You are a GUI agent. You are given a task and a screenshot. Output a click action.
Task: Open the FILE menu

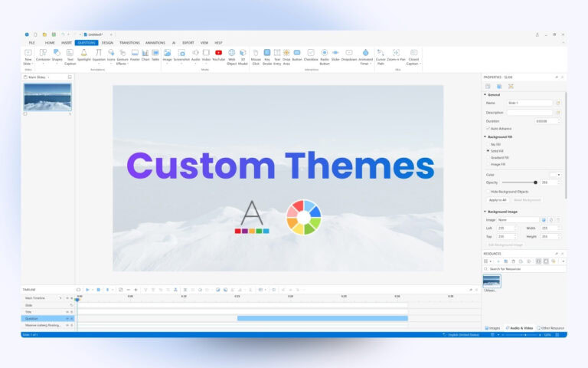click(x=32, y=43)
